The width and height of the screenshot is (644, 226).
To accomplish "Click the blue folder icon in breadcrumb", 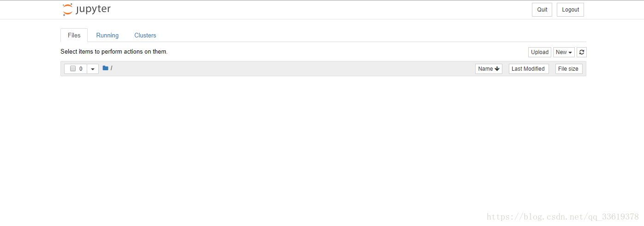I will pyautogui.click(x=105, y=68).
